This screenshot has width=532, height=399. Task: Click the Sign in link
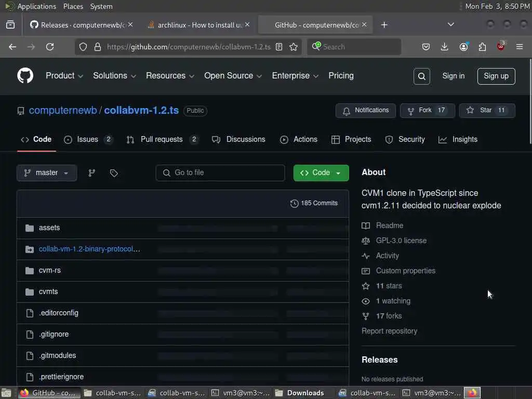(x=453, y=76)
